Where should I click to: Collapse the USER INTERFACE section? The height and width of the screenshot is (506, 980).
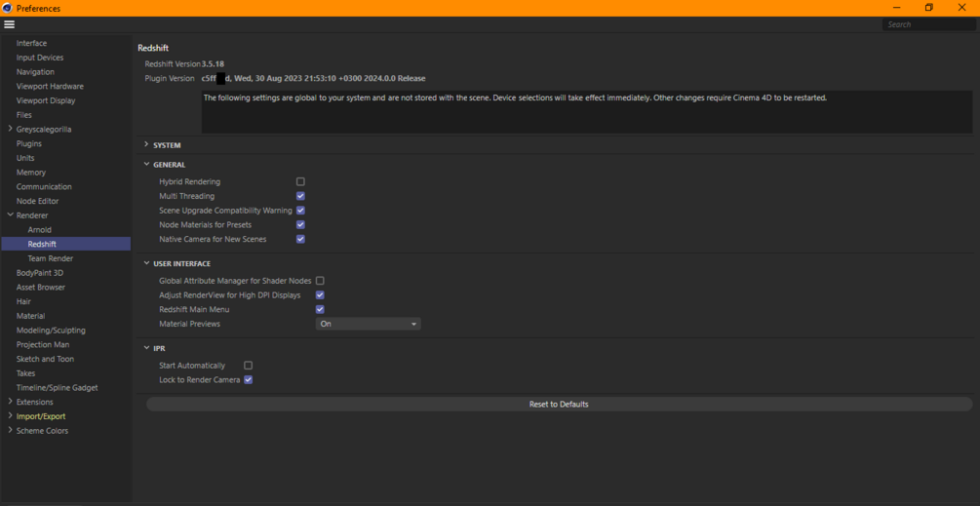[x=146, y=263]
